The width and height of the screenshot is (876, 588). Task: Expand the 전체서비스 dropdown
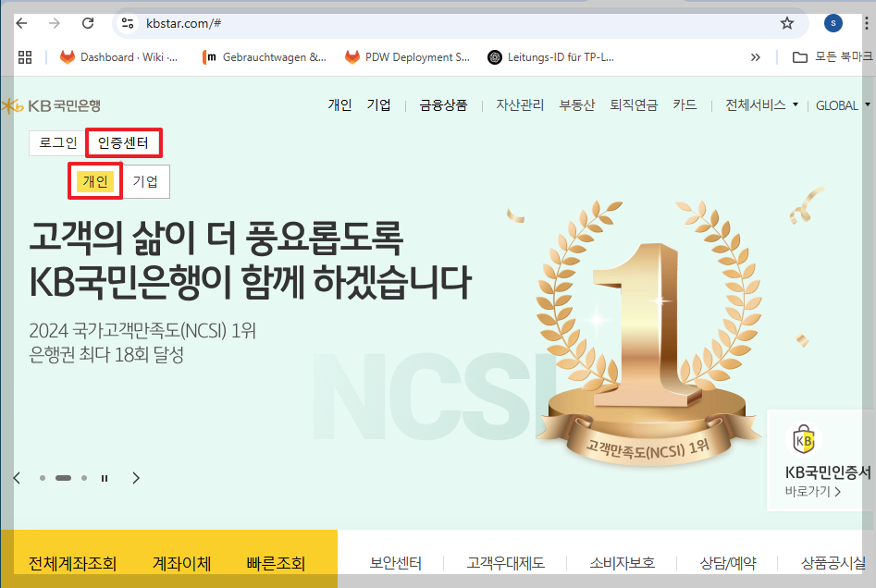click(x=761, y=105)
